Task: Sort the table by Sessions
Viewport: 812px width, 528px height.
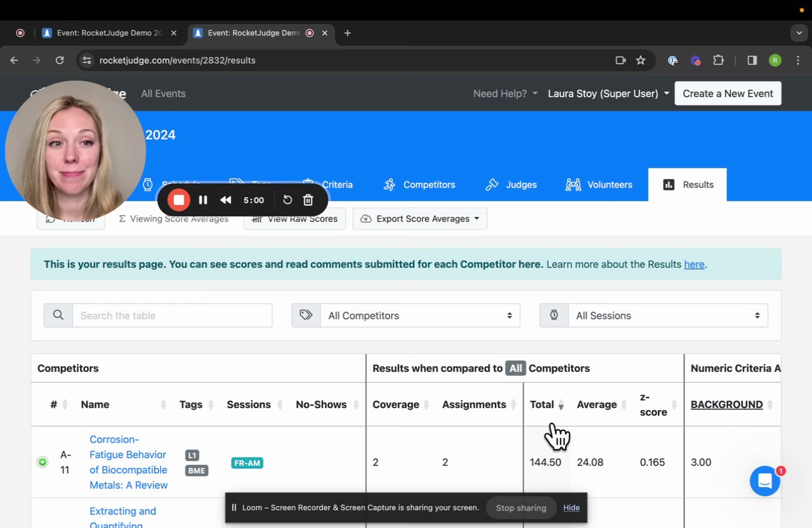Action: coord(254,404)
